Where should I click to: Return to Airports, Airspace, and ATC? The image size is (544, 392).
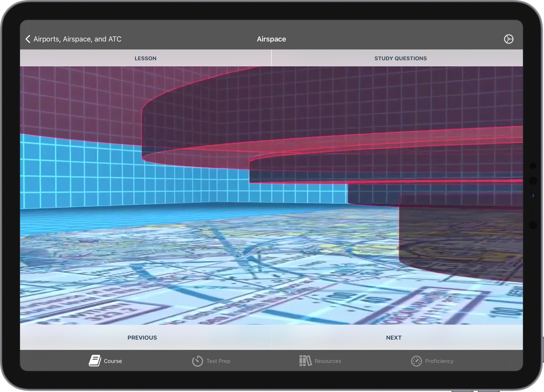click(77, 39)
